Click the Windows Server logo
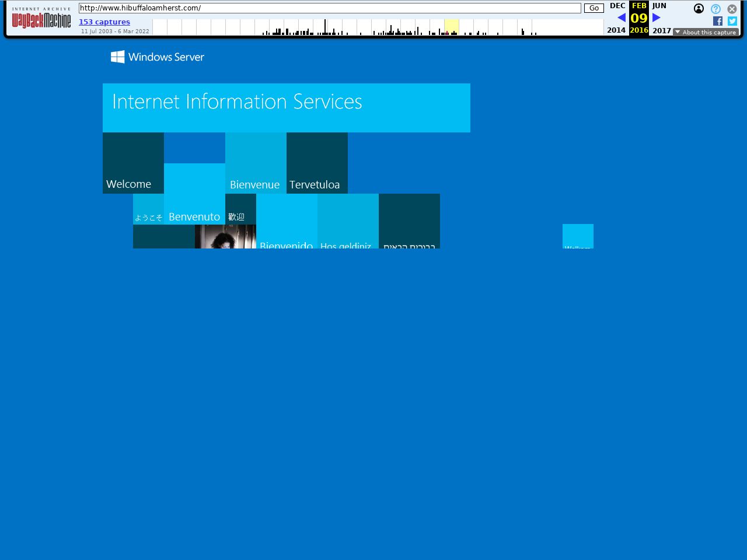Screen dimensions: 747x560 (x=158, y=57)
